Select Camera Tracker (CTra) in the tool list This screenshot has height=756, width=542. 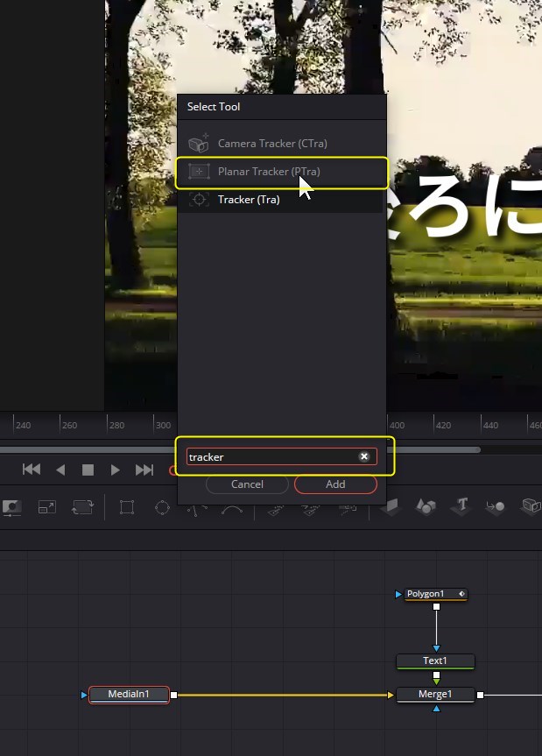coord(280,143)
